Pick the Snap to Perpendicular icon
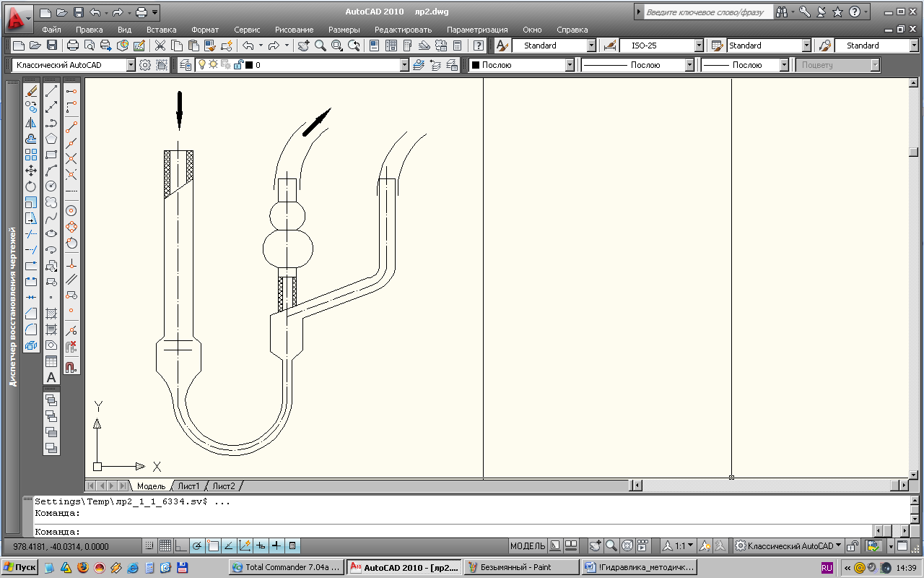The width and height of the screenshot is (924, 578). pos(71,264)
